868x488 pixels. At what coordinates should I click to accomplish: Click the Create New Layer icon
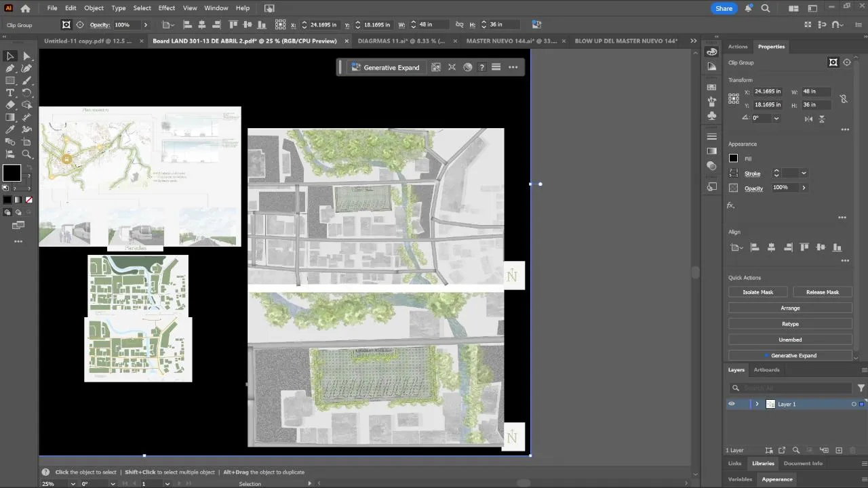coord(839,450)
